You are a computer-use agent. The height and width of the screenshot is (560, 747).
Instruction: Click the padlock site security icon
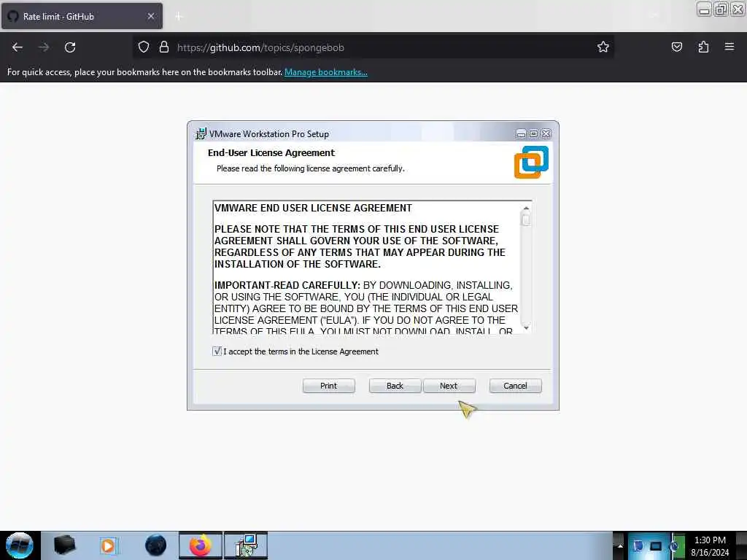pos(164,47)
